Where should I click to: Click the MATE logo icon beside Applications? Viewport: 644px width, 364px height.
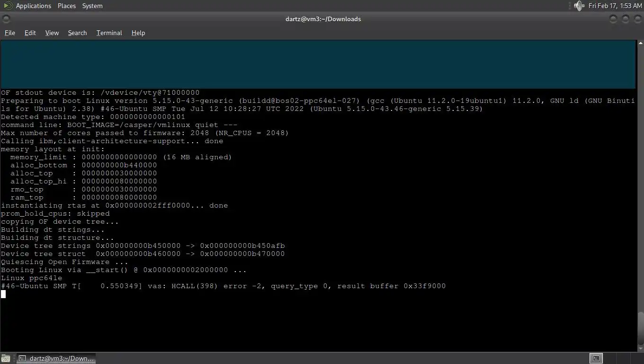click(8, 6)
